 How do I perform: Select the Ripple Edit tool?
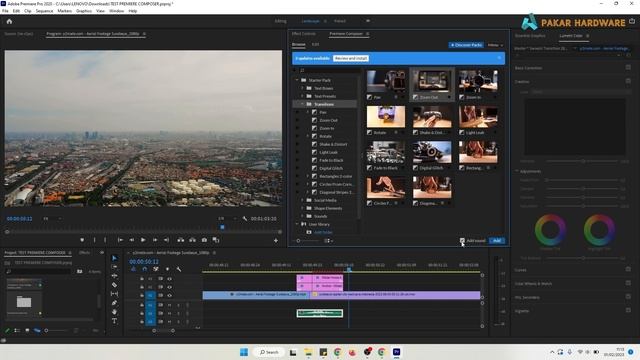114,276
